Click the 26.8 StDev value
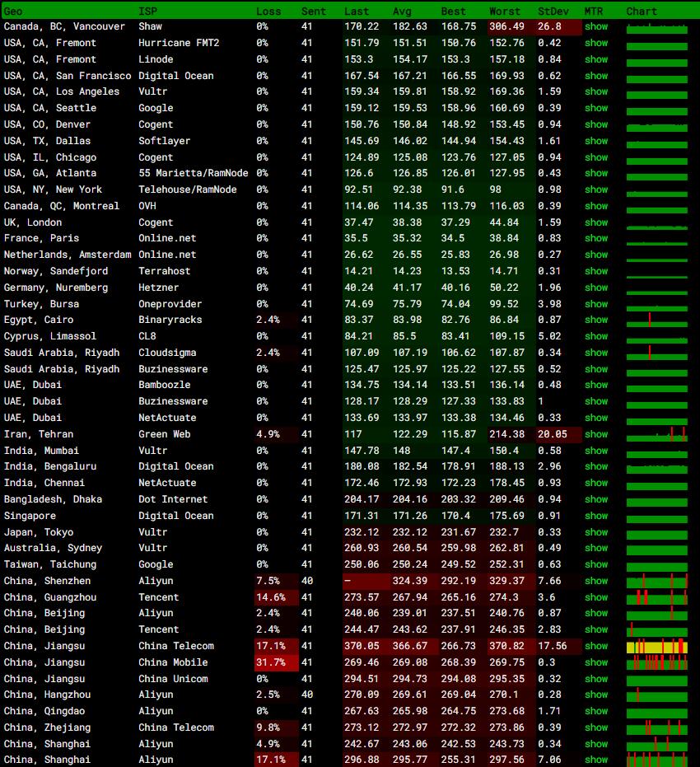 click(549, 26)
